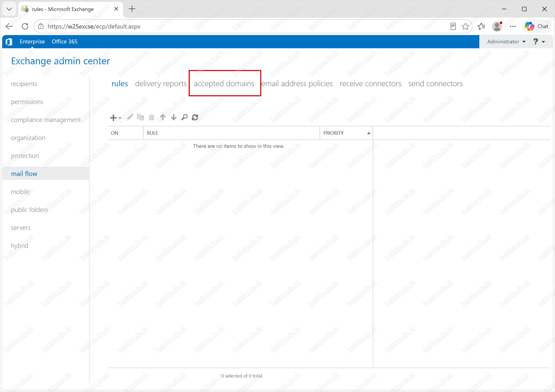Viewport: 555px width, 392px height.
Task: Move rule down with down arrow icon
Action: click(x=174, y=117)
